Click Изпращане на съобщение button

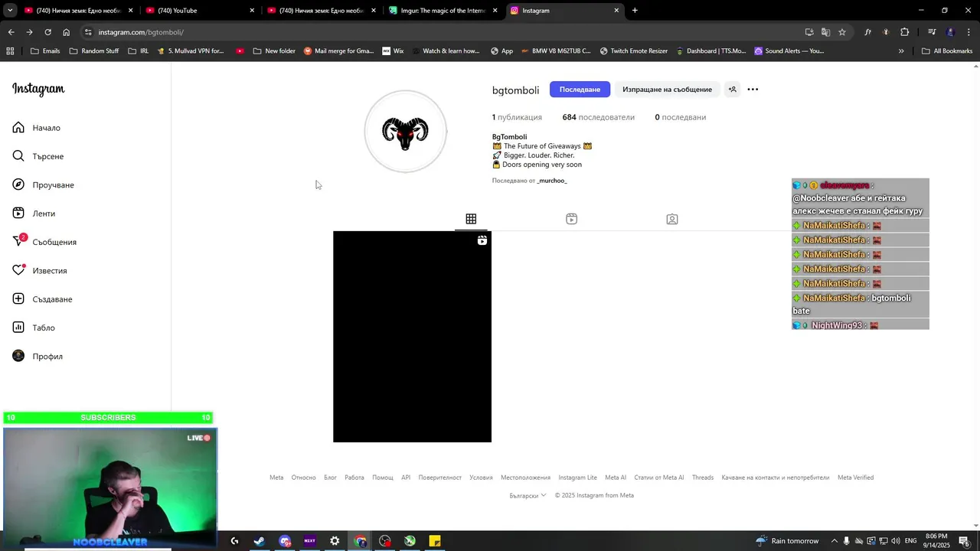pos(667,90)
